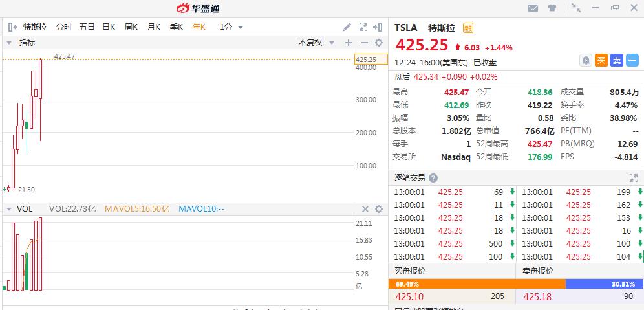Zoom out chart with minus icon
This screenshot has height=310, width=644.
click(x=364, y=43)
